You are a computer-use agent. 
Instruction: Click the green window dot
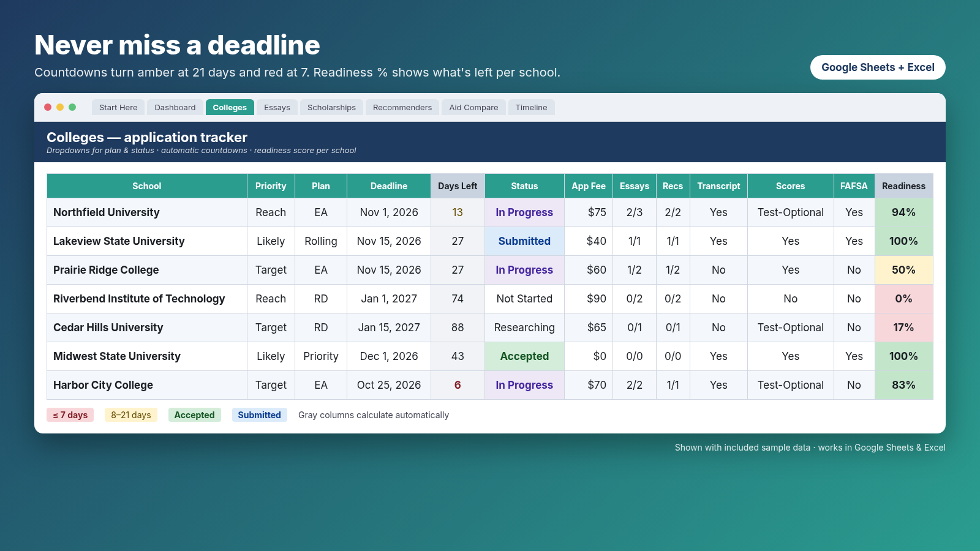click(72, 107)
